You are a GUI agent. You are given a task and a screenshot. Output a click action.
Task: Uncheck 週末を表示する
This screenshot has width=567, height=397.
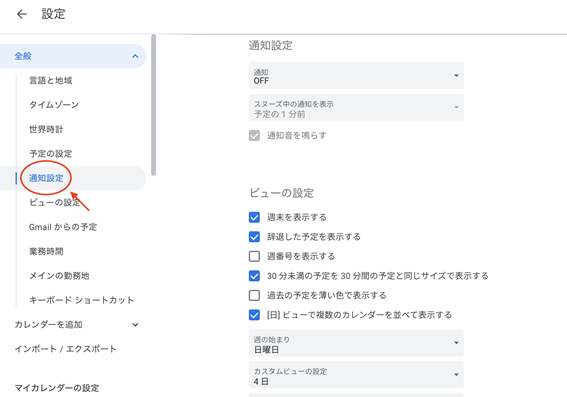click(254, 217)
